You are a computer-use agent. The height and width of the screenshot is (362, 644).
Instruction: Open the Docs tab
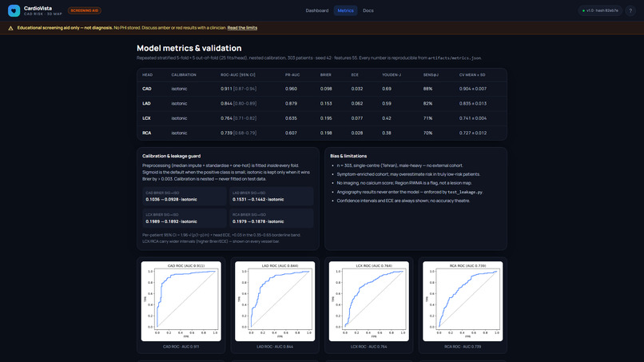(x=368, y=10)
